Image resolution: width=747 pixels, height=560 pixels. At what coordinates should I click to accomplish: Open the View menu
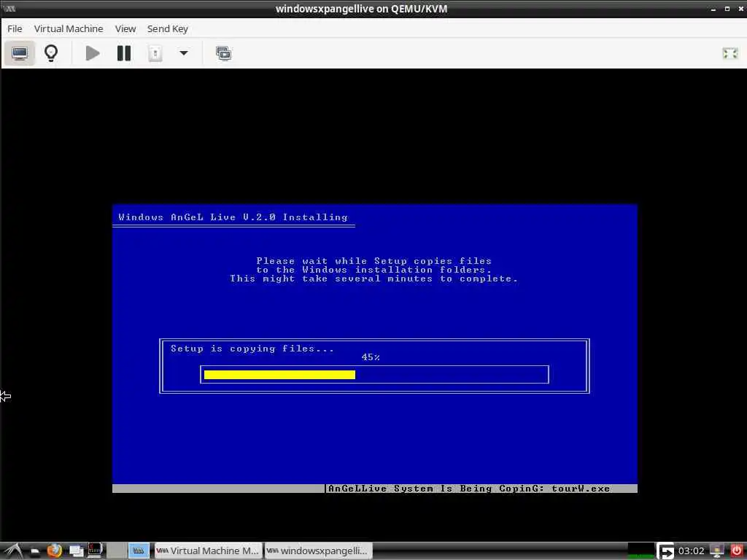(x=125, y=29)
